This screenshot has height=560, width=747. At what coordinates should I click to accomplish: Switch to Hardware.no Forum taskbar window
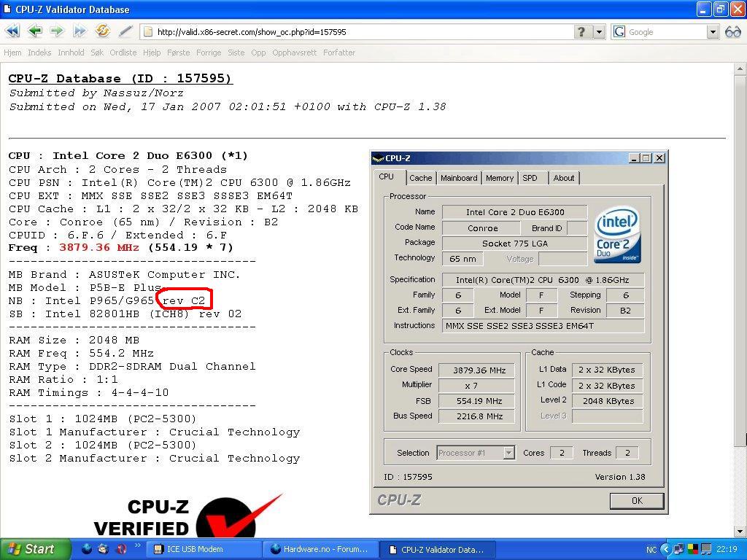[x=320, y=549]
